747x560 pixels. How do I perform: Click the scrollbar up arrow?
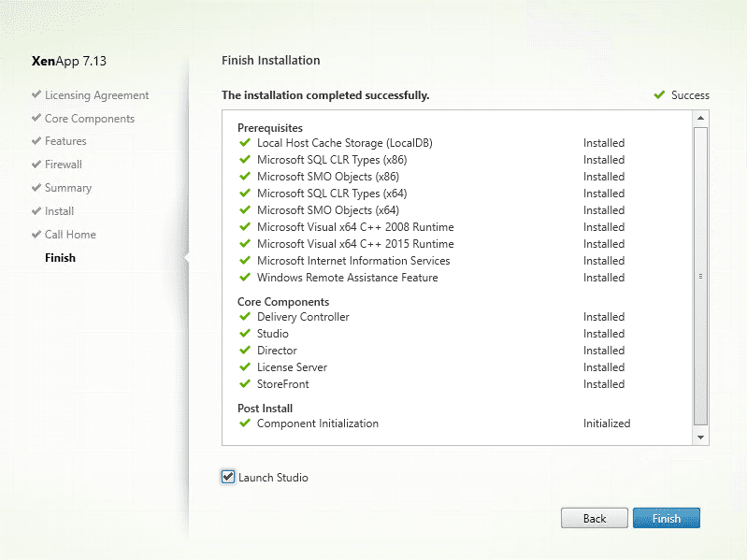(700, 118)
